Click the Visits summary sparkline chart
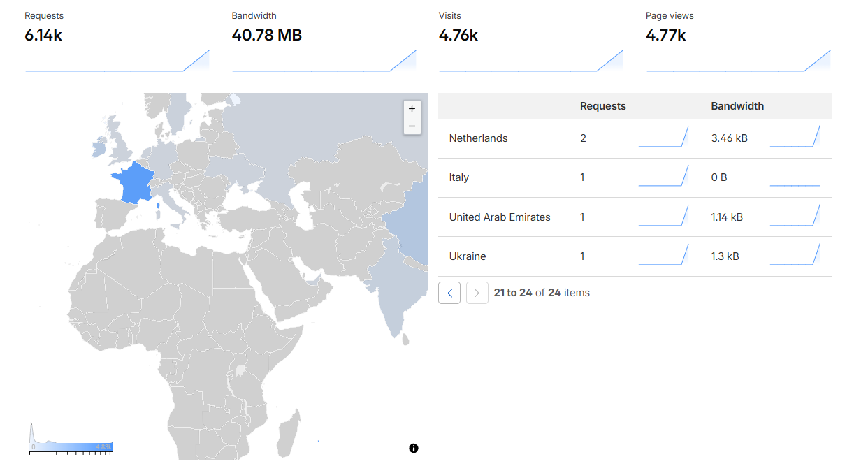The width and height of the screenshot is (868, 473). 531,60
